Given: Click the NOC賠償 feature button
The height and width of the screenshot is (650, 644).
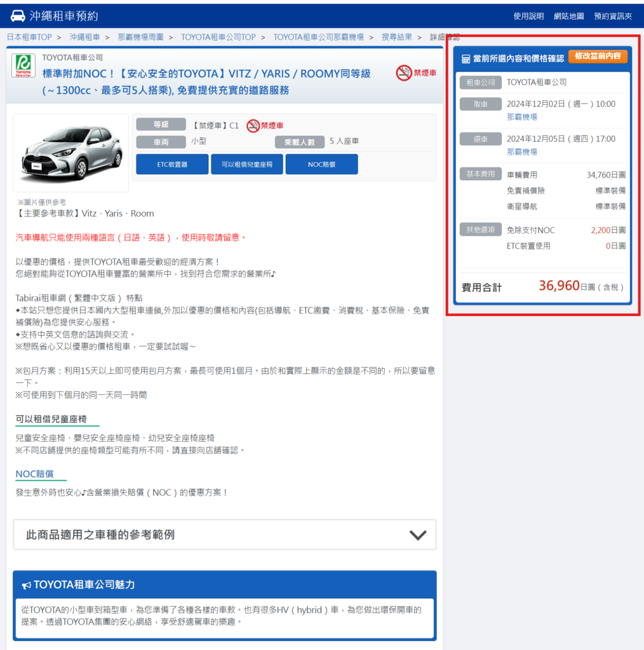Looking at the screenshot, I should (321, 164).
